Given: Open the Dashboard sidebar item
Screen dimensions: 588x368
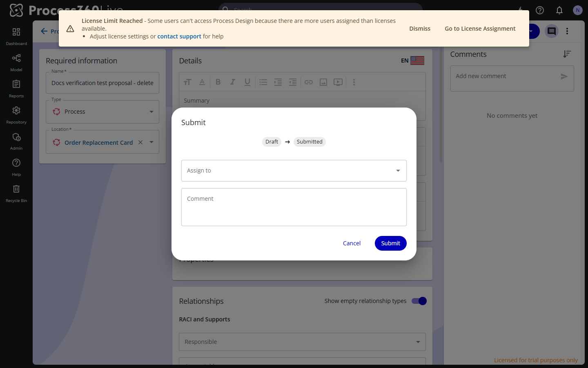Looking at the screenshot, I should pos(16,36).
